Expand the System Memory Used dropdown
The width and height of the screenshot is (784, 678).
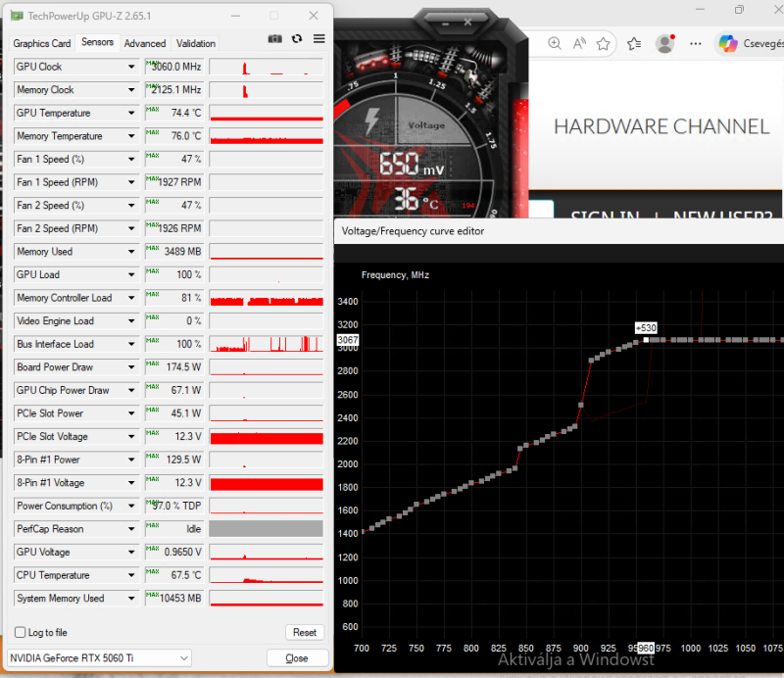pos(131,599)
